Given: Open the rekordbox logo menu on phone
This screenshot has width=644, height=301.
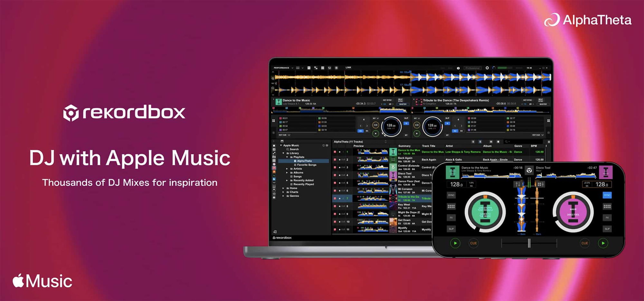Looking at the screenshot, I should click(x=529, y=171).
